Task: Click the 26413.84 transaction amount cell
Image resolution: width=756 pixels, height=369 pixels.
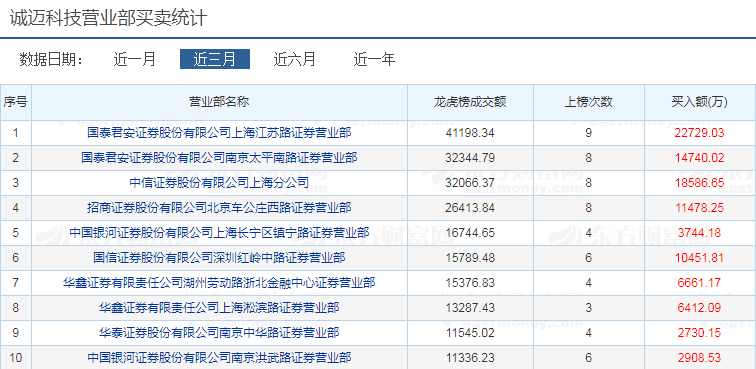Action: (x=470, y=208)
